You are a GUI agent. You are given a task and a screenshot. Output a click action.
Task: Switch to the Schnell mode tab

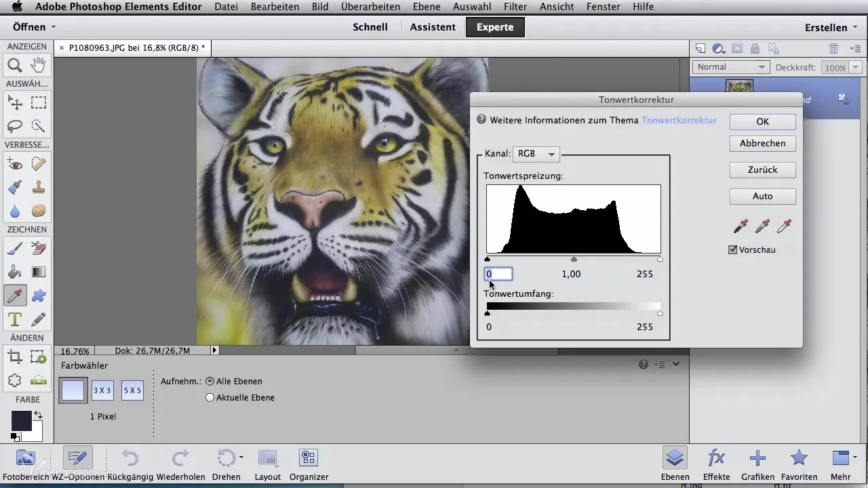click(x=370, y=27)
